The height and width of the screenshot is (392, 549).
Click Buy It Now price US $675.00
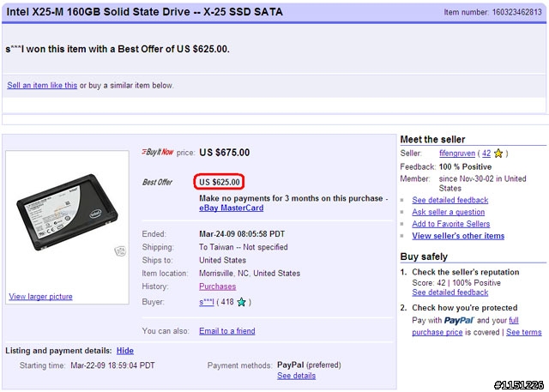pyautogui.click(x=225, y=153)
